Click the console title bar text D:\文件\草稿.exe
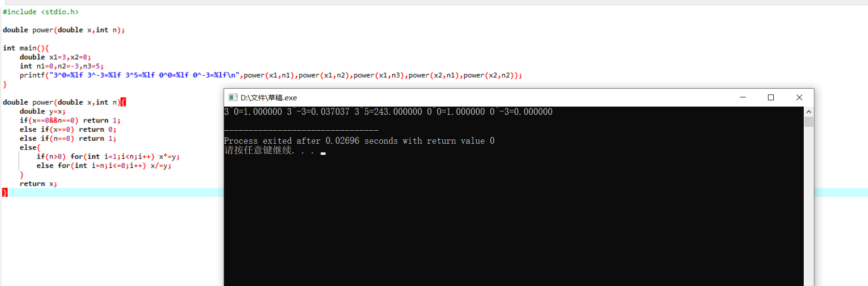 tap(269, 97)
